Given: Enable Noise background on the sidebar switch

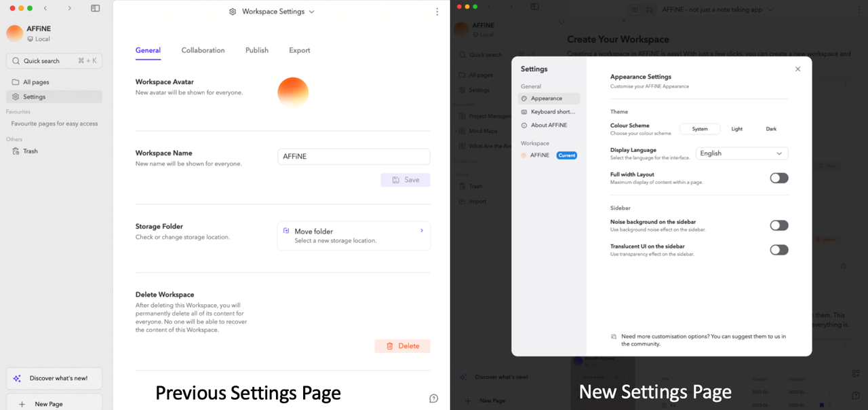Looking at the screenshot, I should tap(779, 225).
